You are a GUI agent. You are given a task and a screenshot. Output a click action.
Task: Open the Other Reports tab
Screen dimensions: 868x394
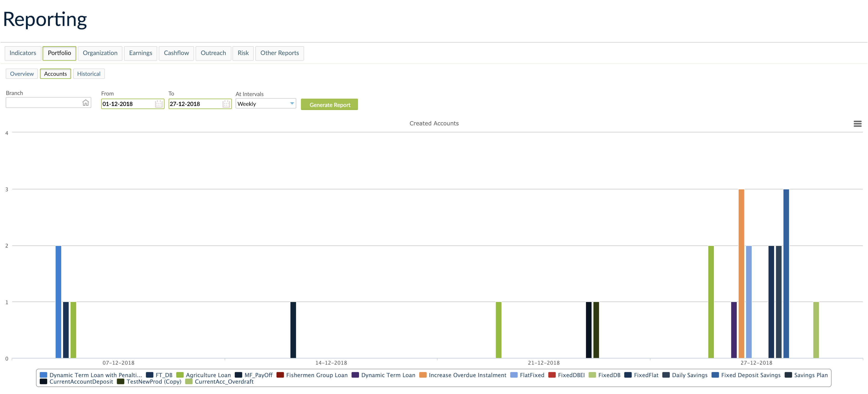[x=279, y=53]
